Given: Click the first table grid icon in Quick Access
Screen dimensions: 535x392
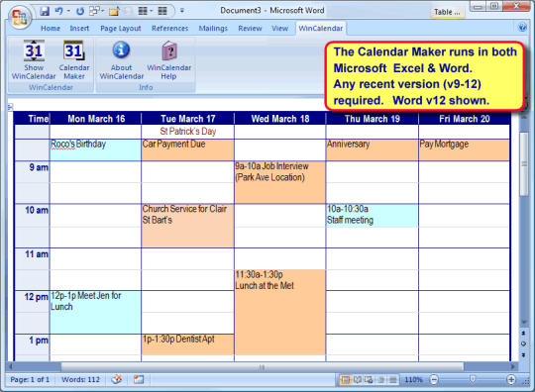Looking at the screenshot, I should [143, 11].
